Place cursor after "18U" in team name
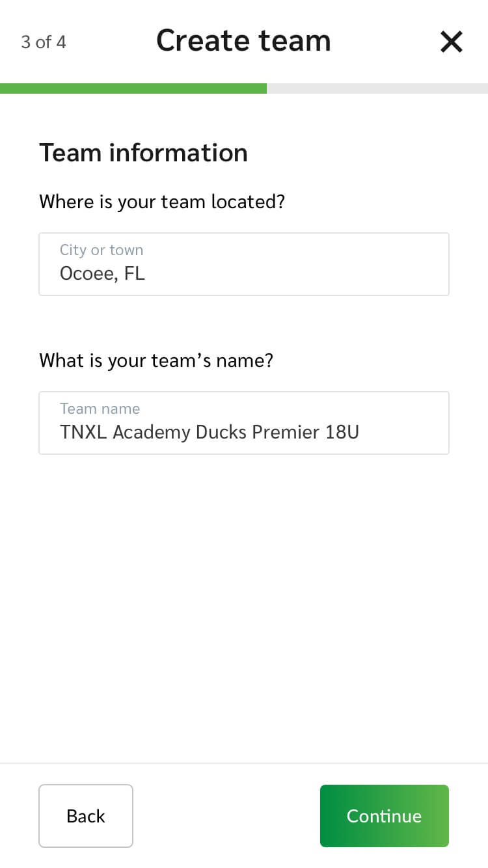Viewport: 488px width, 868px height. tap(360, 433)
